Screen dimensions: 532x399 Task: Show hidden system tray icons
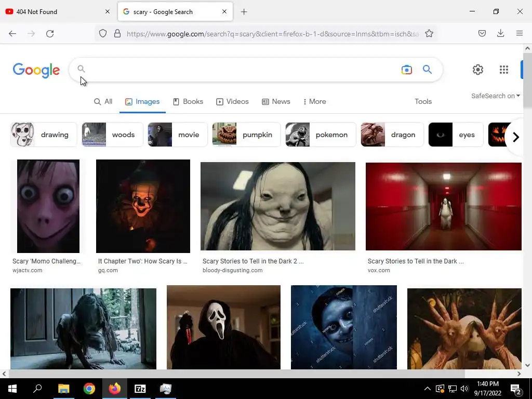pyautogui.click(x=428, y=389)
